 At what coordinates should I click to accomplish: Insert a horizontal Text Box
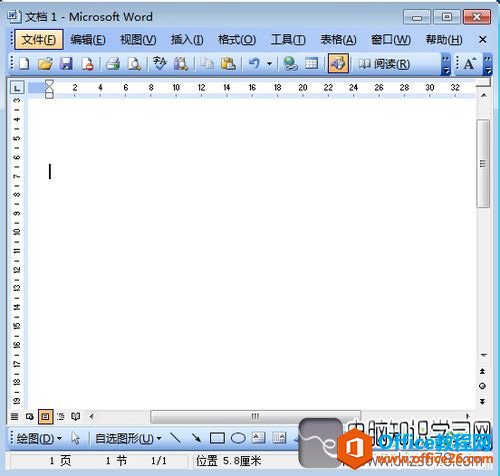coord(259,438)
